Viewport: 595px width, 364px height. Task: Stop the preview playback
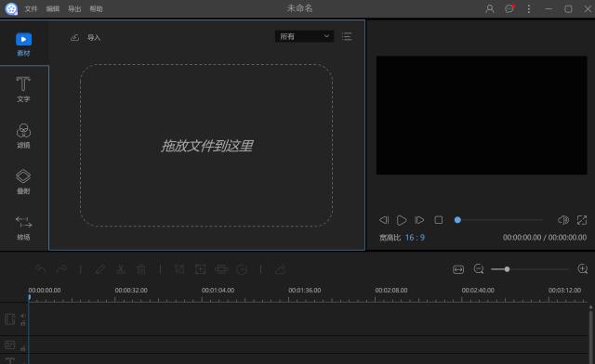point(438,220)
